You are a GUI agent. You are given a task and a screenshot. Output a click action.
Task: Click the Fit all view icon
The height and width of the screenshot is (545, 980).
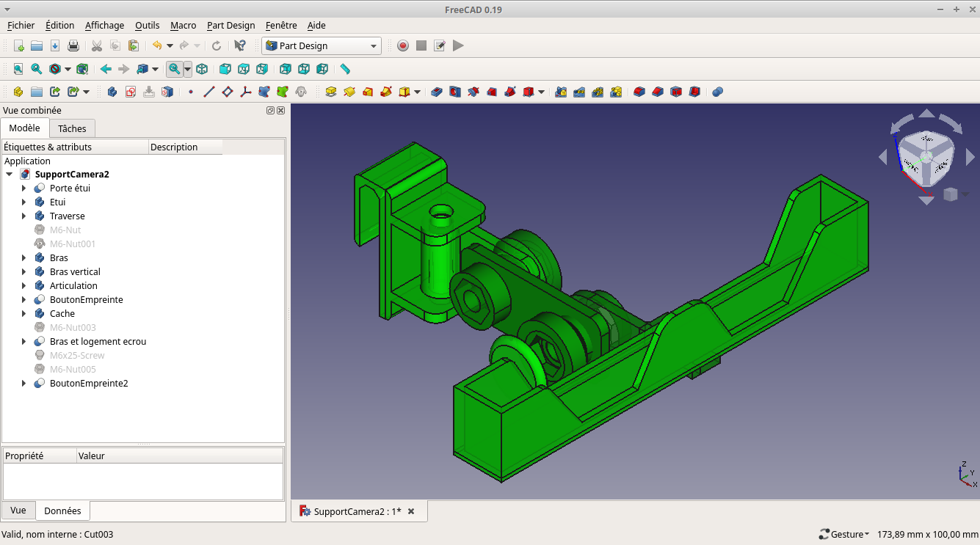18,69
